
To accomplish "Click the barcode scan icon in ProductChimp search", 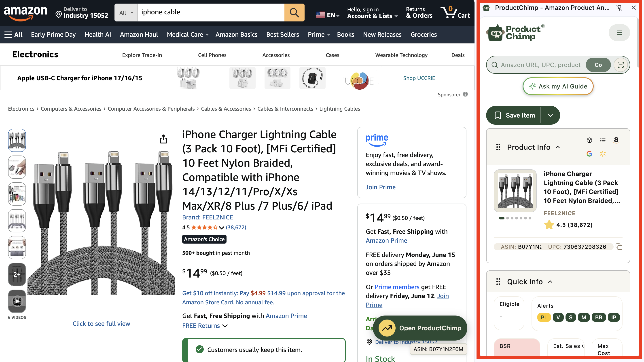I will (x=620, y=65).
